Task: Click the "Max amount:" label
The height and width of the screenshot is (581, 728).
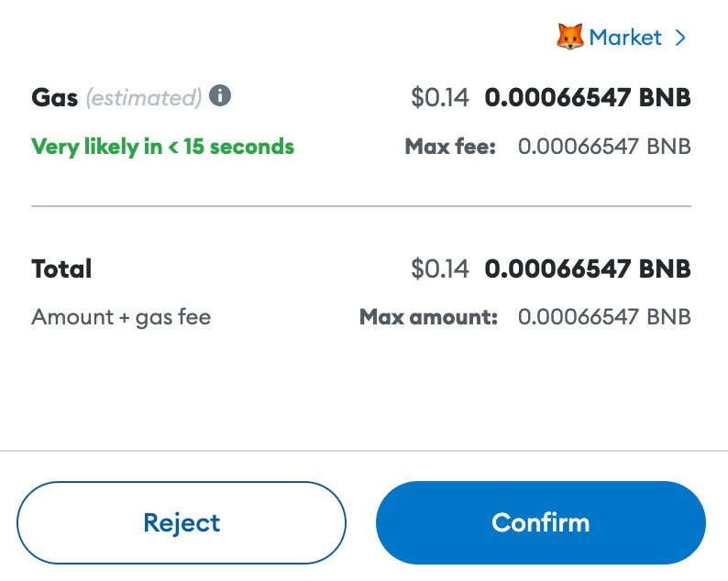Action: 428,317
